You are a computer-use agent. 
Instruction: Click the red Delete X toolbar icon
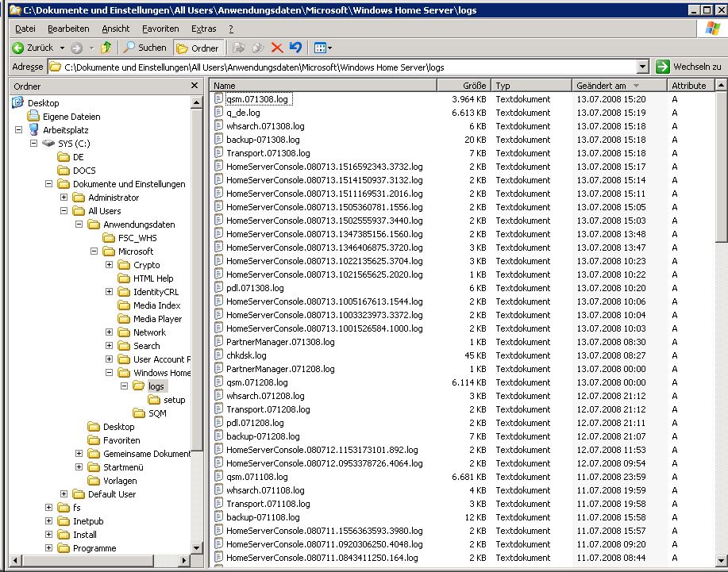click(277, 48)
